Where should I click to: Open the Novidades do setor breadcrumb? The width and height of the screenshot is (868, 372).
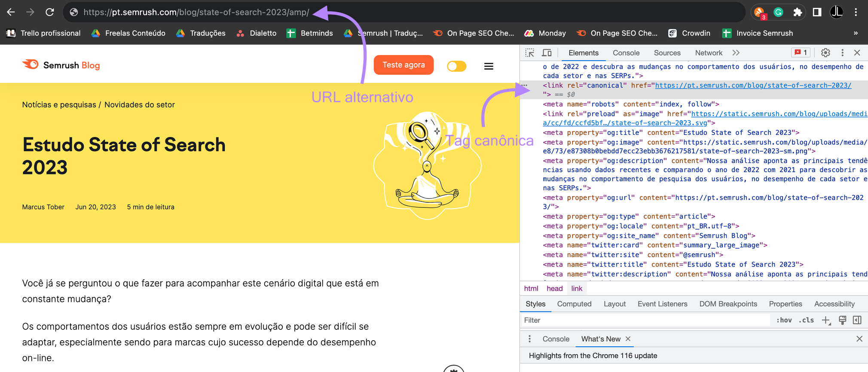(140, 104)
